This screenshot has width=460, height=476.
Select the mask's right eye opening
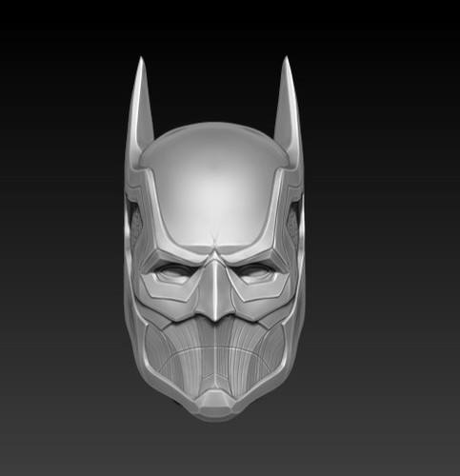(256, 272)
